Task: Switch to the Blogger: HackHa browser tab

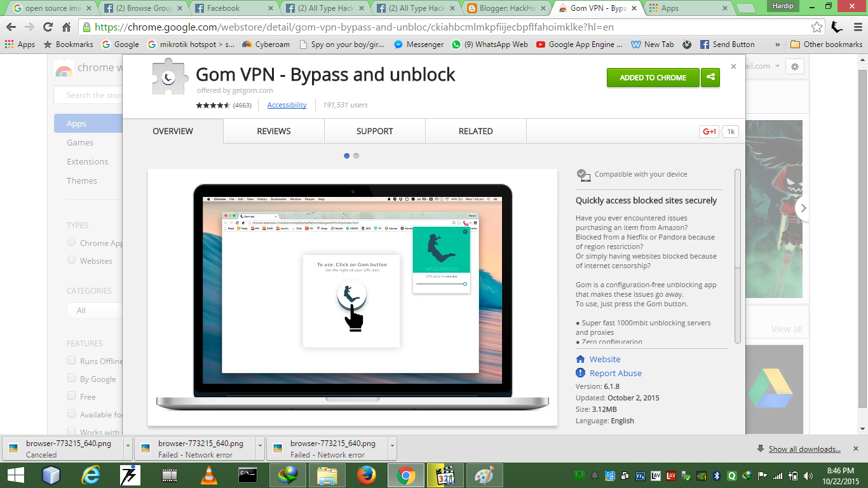Action: [507, 8]
